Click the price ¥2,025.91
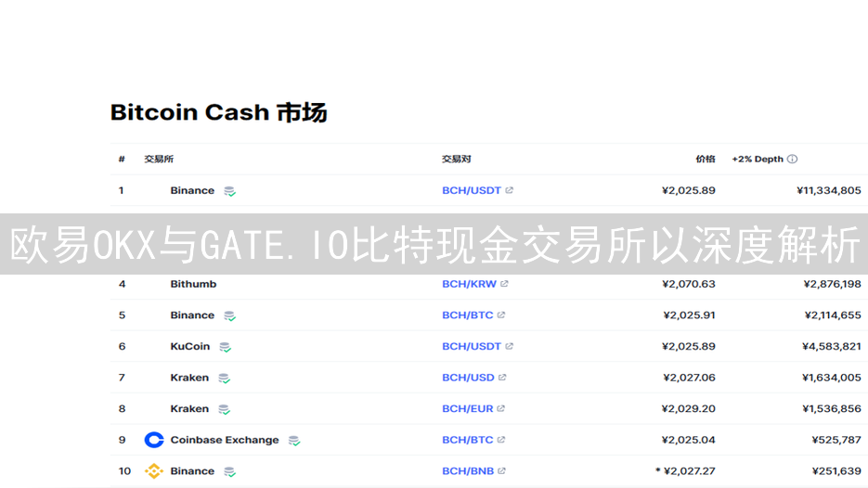 click(x=689, y=315)
